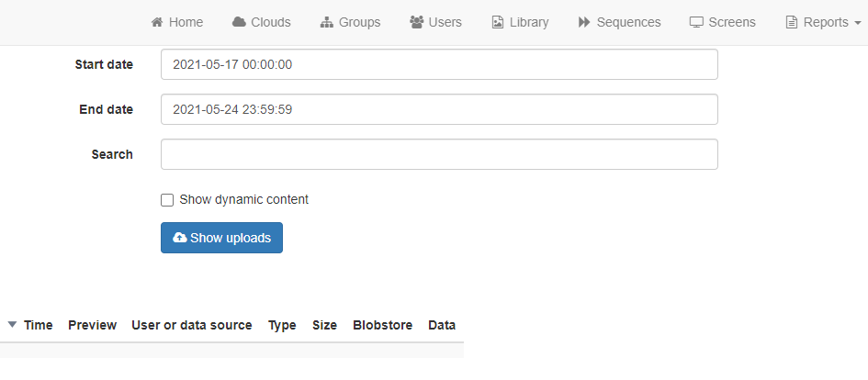Click the sort arrow beside Time

(12, 325)
